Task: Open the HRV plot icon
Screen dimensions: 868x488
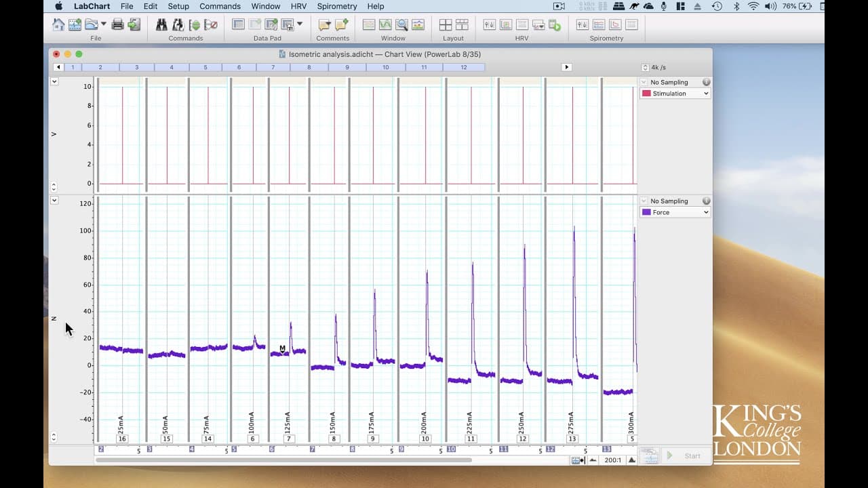Action: (x=506, y=25)
